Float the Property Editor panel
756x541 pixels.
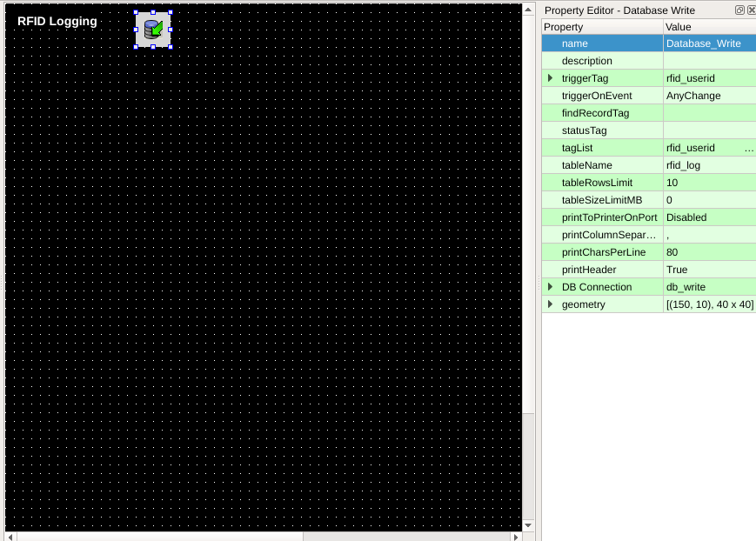coord(739,10)
